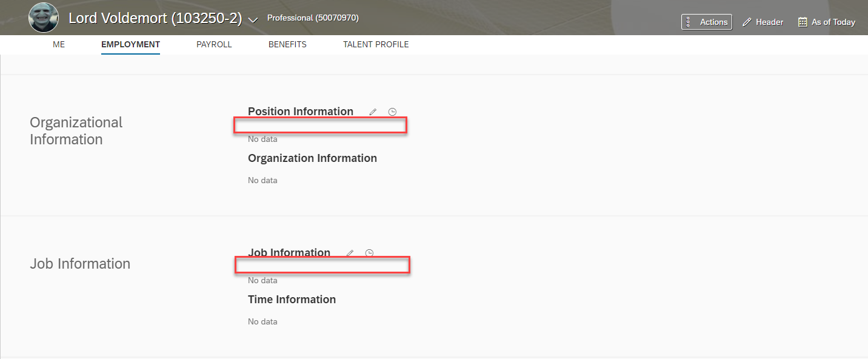The height and width of the screenshot is (359, 868).
Task: Click the Professional (50070970) label
Action: point(313,18)
